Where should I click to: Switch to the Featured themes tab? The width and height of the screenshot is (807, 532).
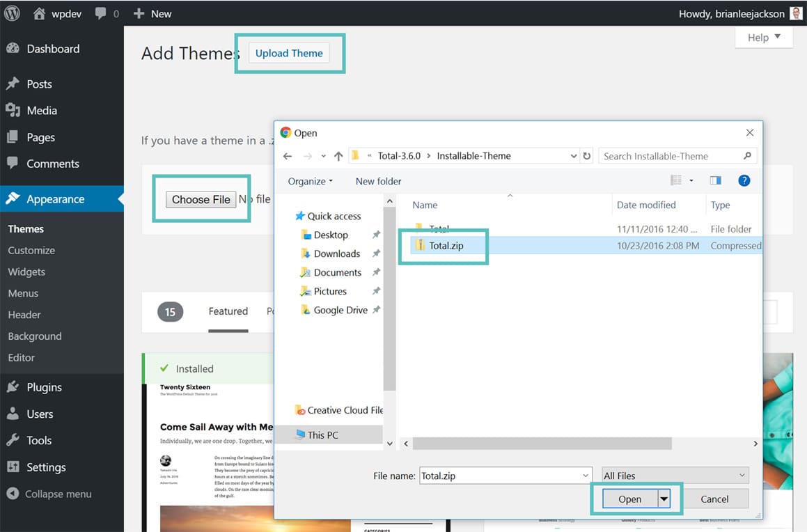(x=228, y=311)
